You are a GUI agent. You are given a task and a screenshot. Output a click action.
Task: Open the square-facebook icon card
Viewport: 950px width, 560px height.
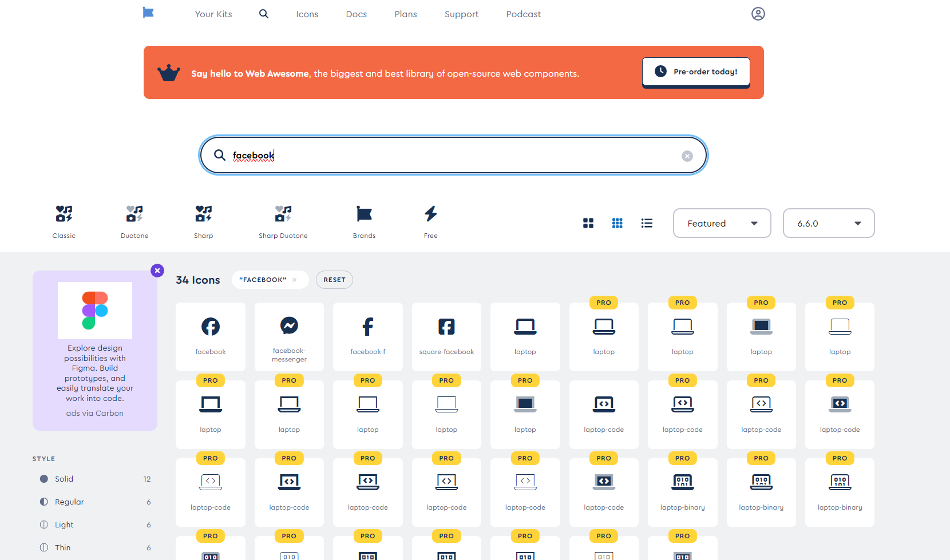click(446, 336)
